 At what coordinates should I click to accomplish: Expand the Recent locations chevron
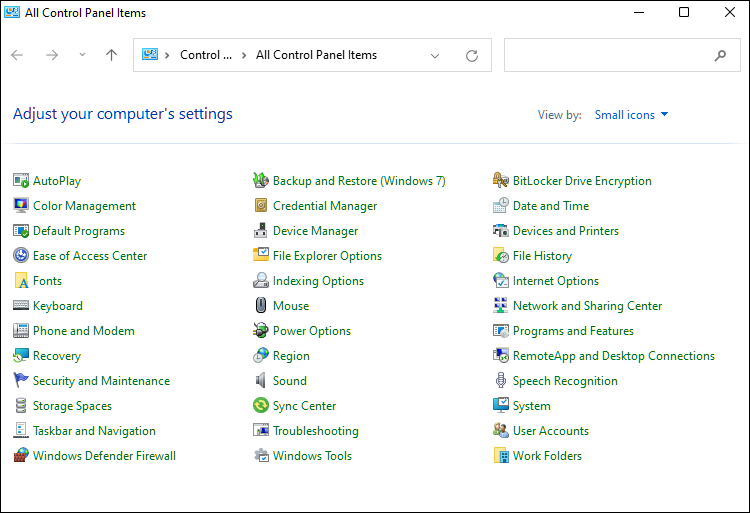[82, 56]
